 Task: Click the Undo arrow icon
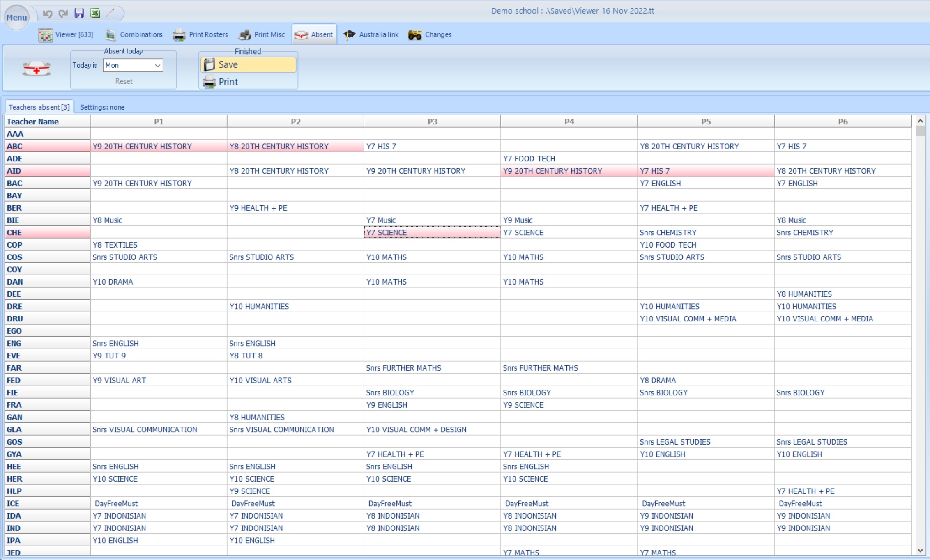click(48, 14)
